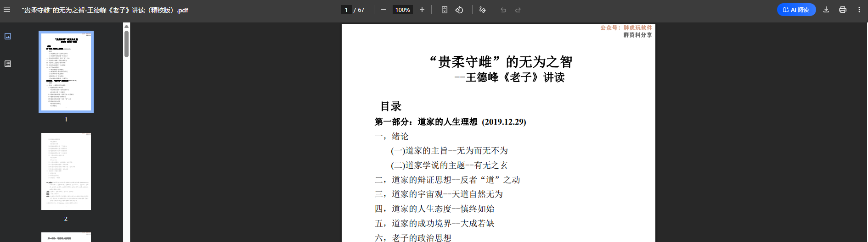Rotate the document counterclockwise
Image resolution: width=868 pixels, height=242 pixels.
pyautogui.click(x=459, y=10)
